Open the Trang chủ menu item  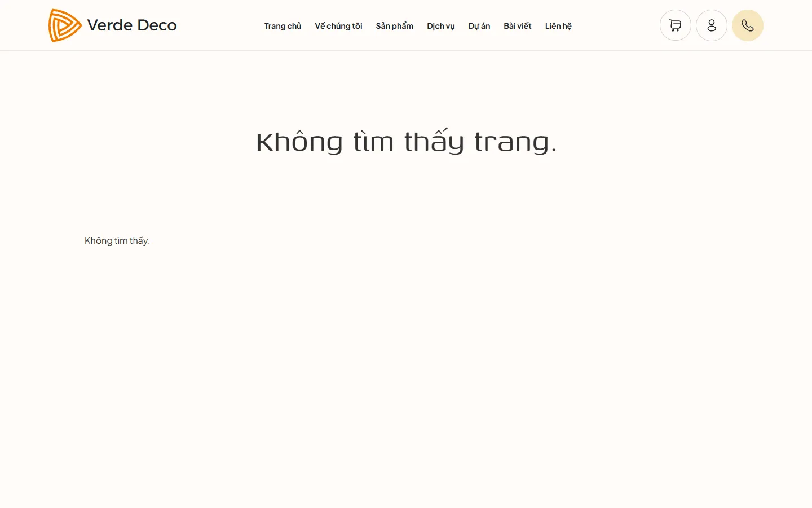(x=283, y=25)
